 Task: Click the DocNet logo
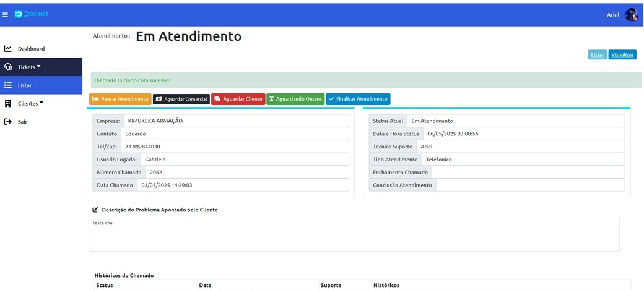pos(32,14)
